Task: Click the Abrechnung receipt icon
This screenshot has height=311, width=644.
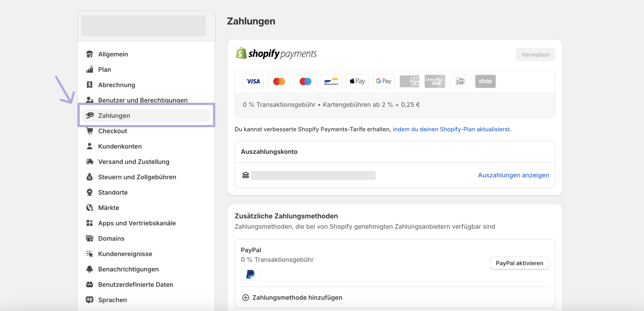Action: pyautogui.click(x=89, y=85)
